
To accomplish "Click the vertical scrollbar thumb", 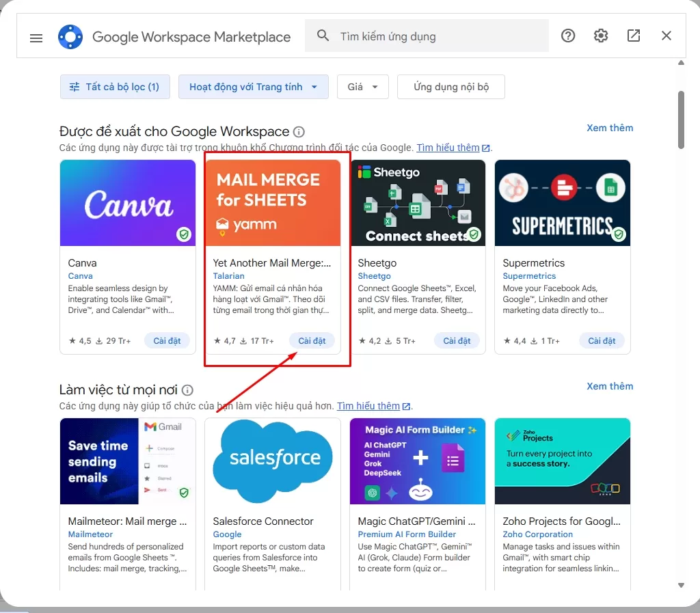I will [x=681, y=120].
